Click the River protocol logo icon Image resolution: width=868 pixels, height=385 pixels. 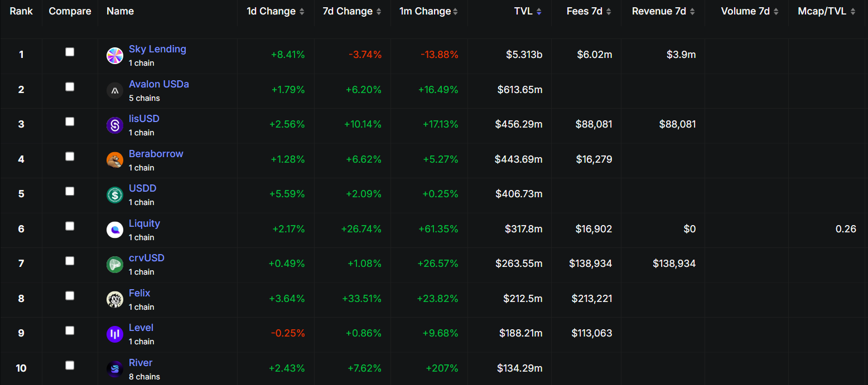tap(114, 369)
